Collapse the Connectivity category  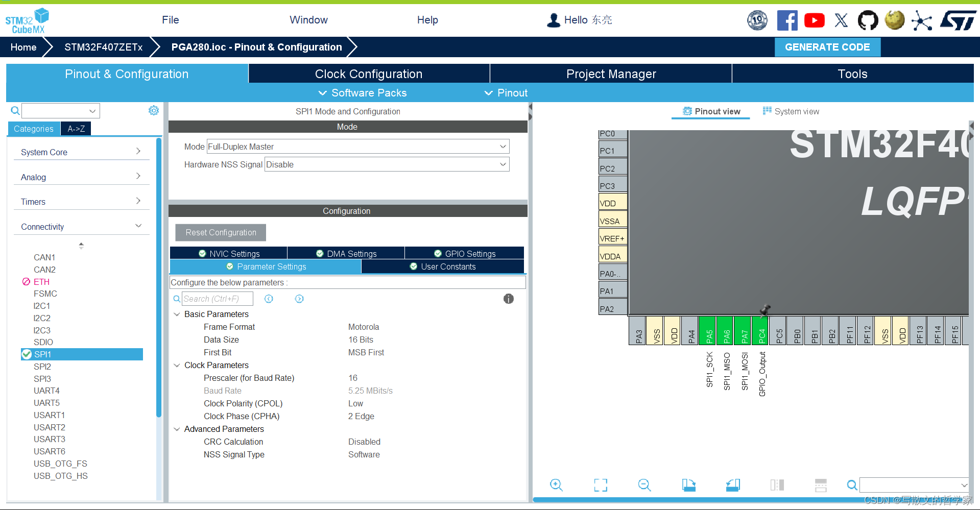click(81, 227)
